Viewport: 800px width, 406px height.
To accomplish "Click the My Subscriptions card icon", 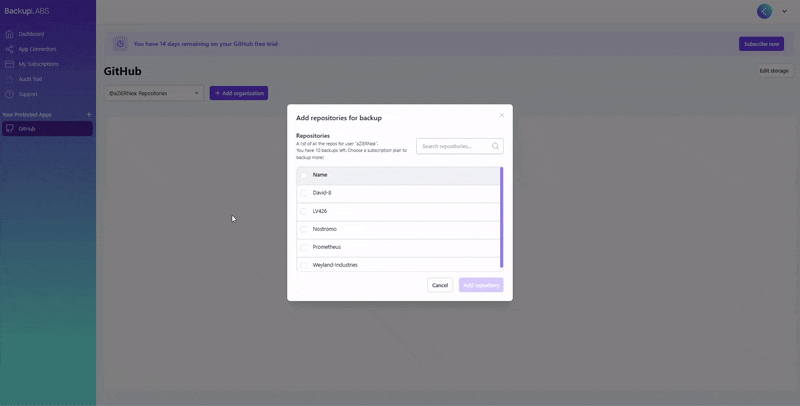I will tap(9, 64).
